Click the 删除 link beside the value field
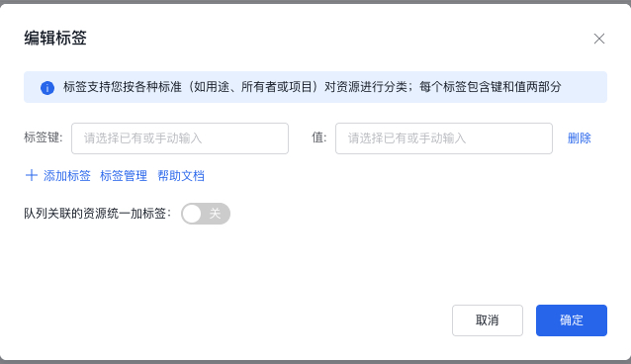 pos(580,138)
